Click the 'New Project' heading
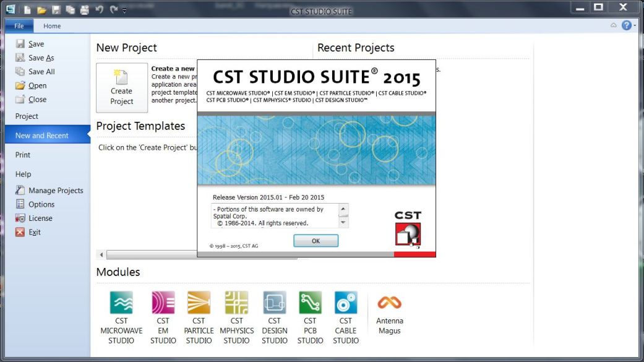This screenshot has width=644, height=362. [126, 48]
